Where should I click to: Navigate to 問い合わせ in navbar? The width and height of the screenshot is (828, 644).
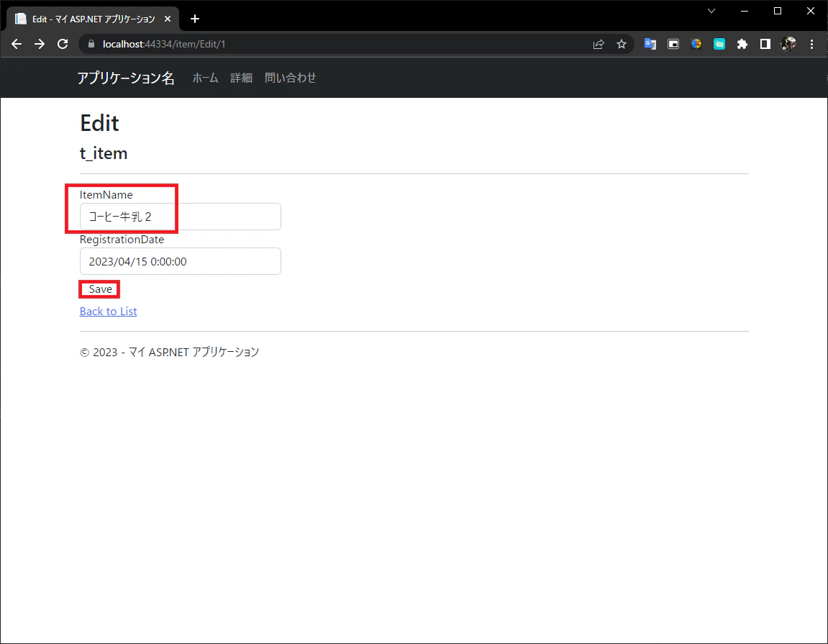[291, 78]
